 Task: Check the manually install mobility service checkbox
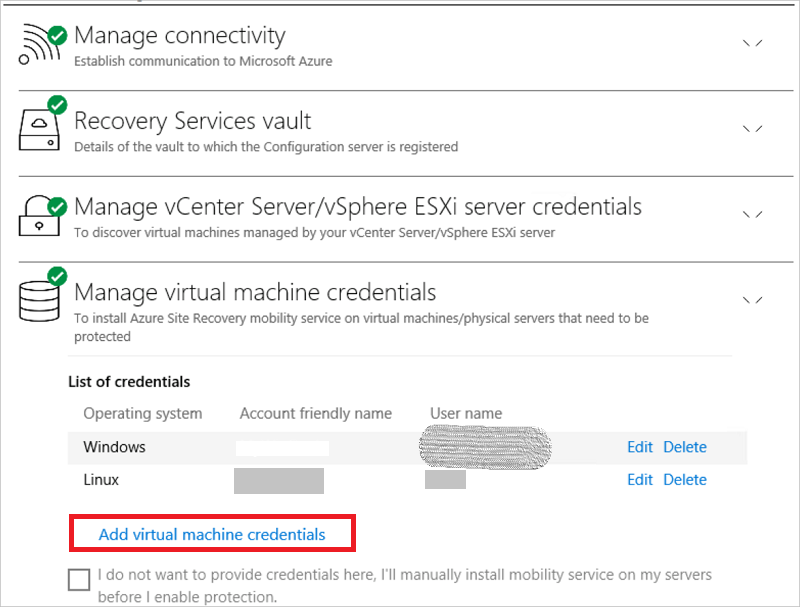79,580
